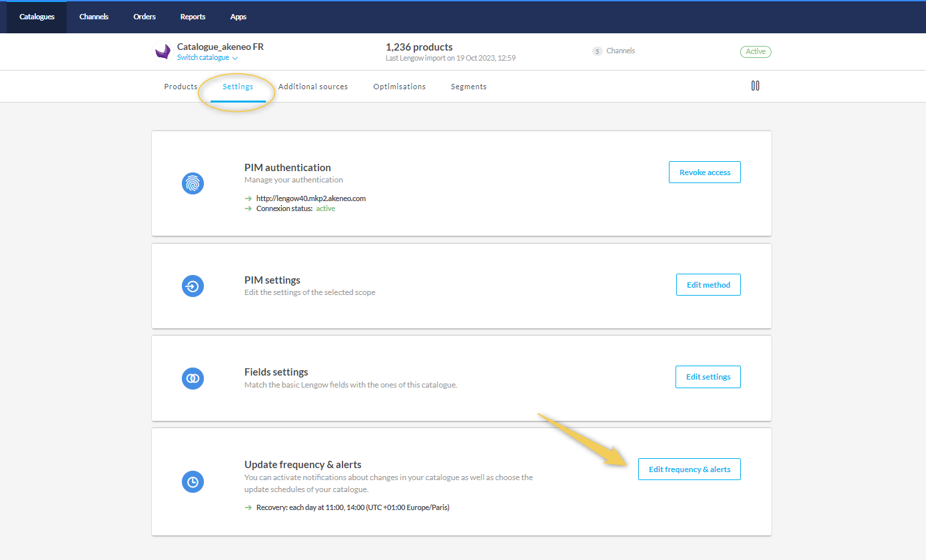The width and height of the screenshot is (926, 560).
Task: Click the channels count badge showing 5
Action: coord(597,51)
